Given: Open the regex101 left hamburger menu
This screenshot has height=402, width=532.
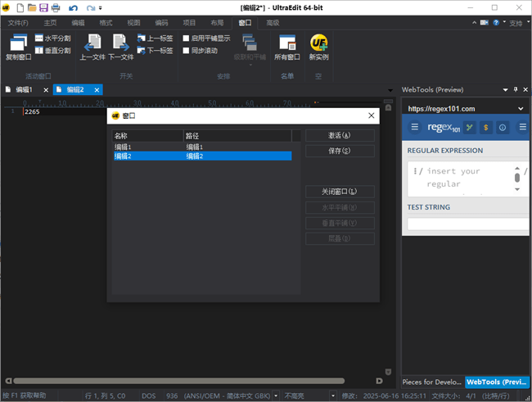Looking at the screenshot, I should click(415, 127).
